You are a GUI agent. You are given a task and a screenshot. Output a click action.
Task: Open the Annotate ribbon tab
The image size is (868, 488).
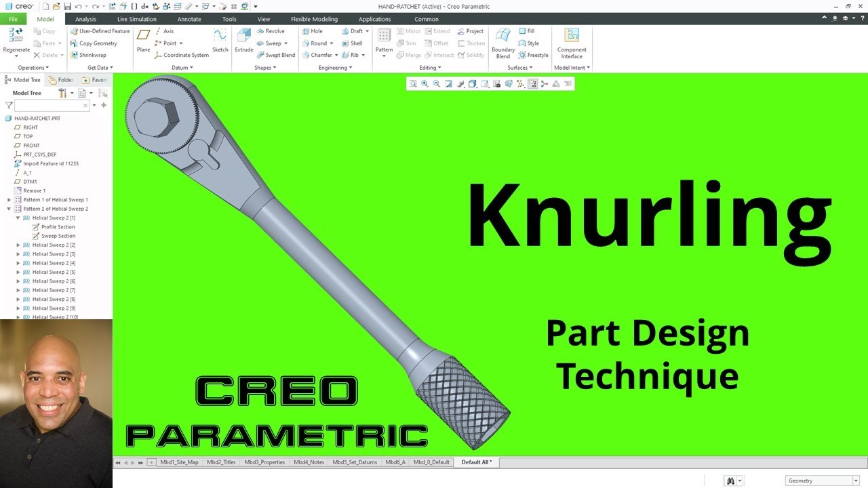(189, 19)
